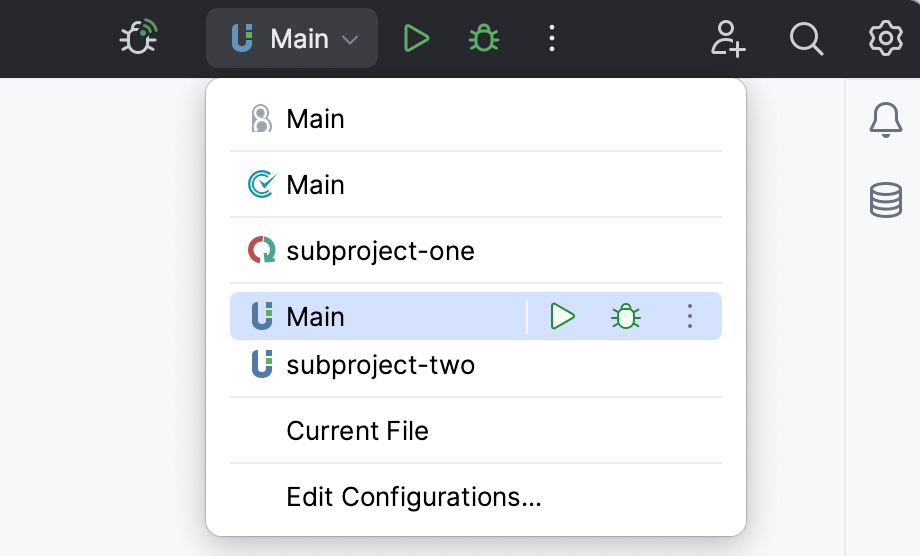Choose subproject-two configuration

(x=380, y=365)
